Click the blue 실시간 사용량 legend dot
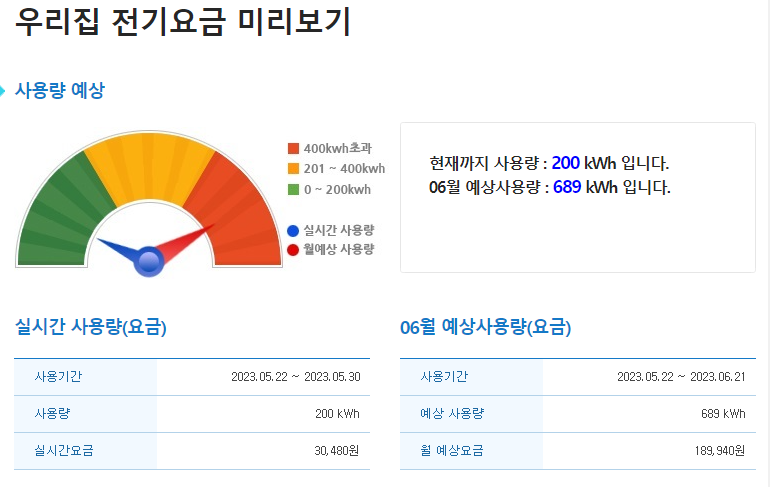The image size is (770, 487). [x=293, y=231]
